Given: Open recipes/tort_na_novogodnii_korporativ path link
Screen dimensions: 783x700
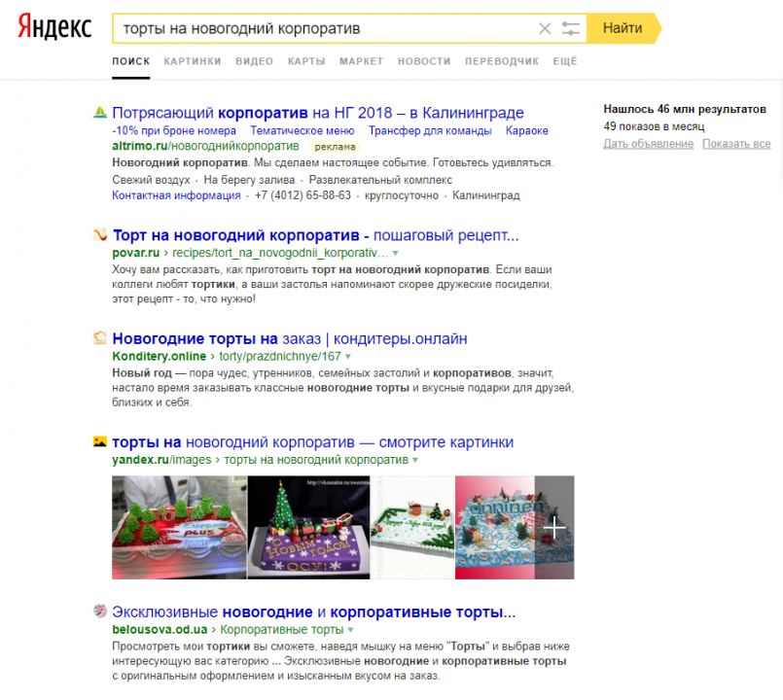Looking at the screenshot, I should (280, 253).
